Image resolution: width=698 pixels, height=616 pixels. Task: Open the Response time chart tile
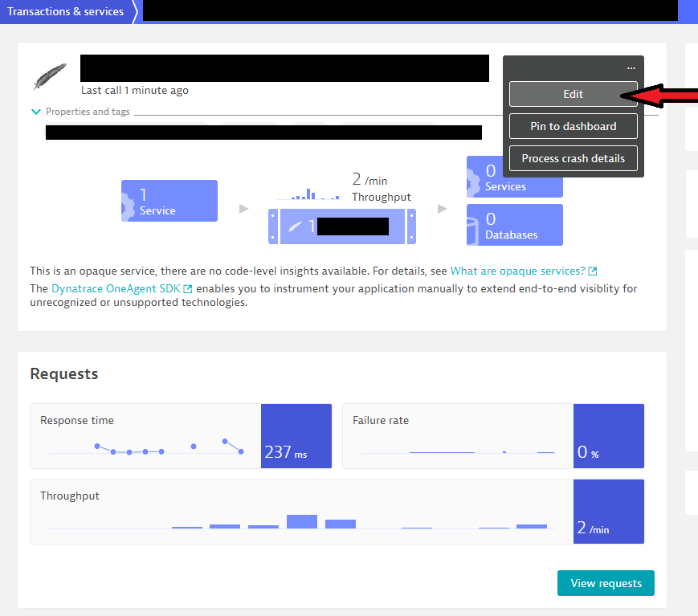[181, 436]
